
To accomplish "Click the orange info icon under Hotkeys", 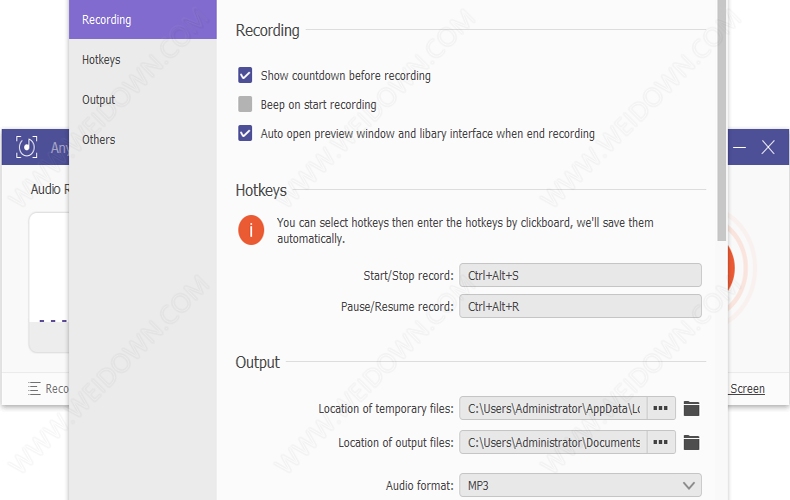I will coord(251,230).
